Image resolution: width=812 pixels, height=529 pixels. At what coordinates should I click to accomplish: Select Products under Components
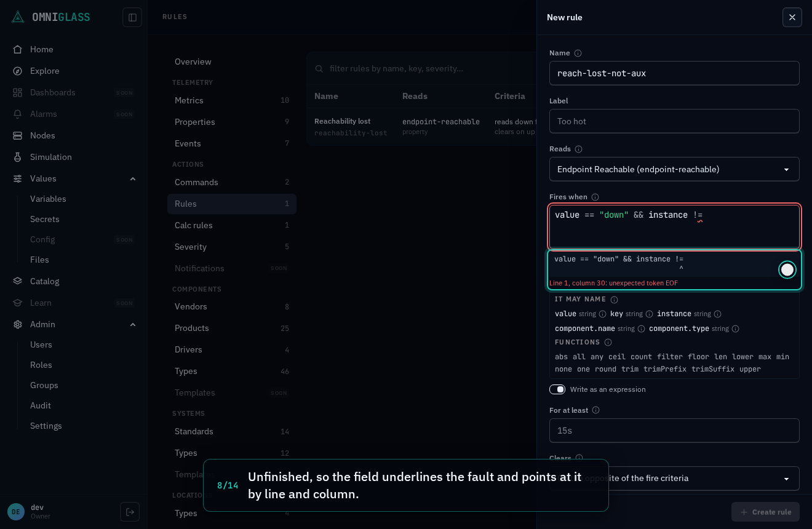232,328
